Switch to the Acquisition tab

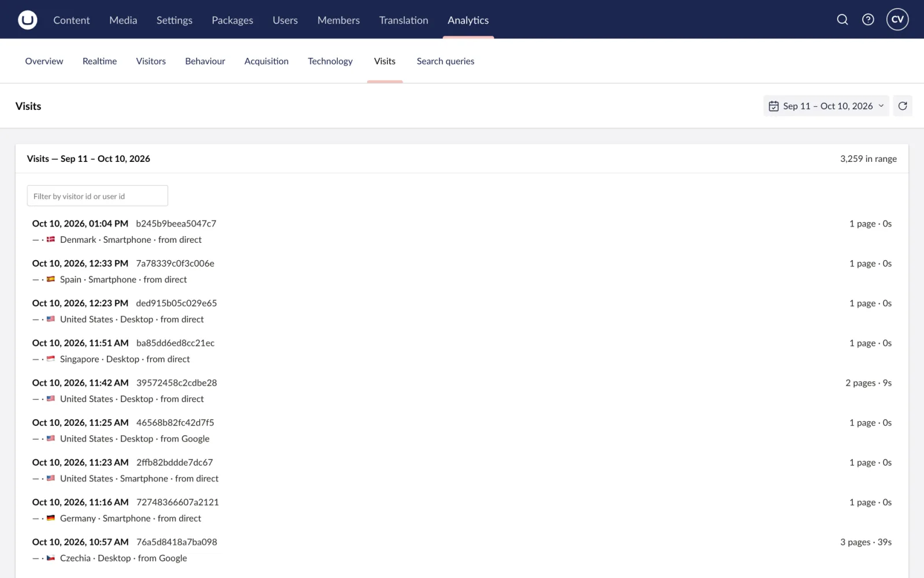(266, 61)
